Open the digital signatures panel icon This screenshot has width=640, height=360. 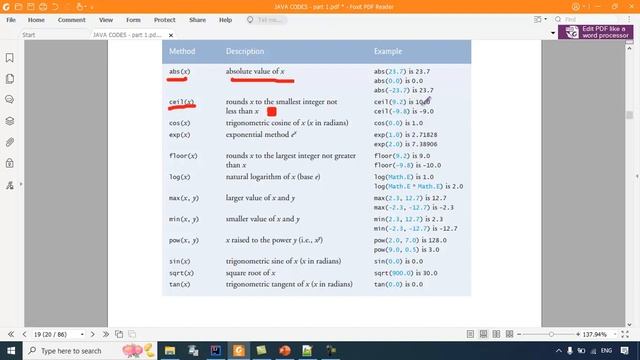click(9, 185)
